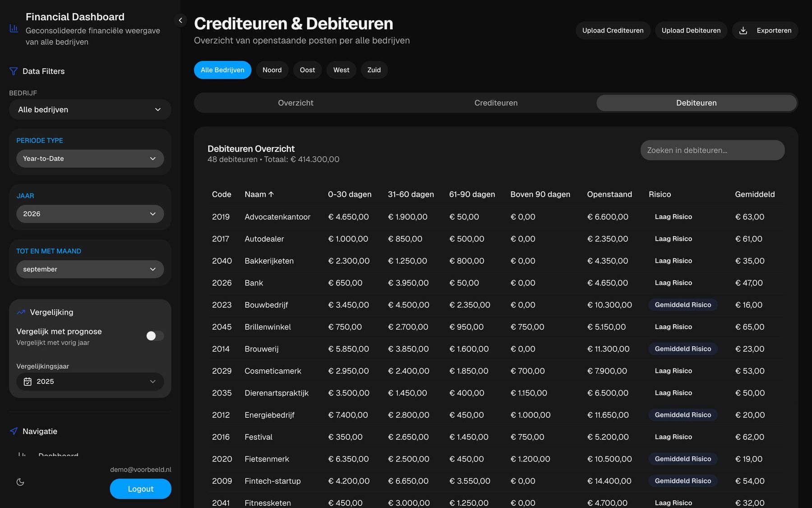Open Periode Type Year-to-Date dropdown
812x508 pixels.
pyautogui.click(x=90, y=158)
